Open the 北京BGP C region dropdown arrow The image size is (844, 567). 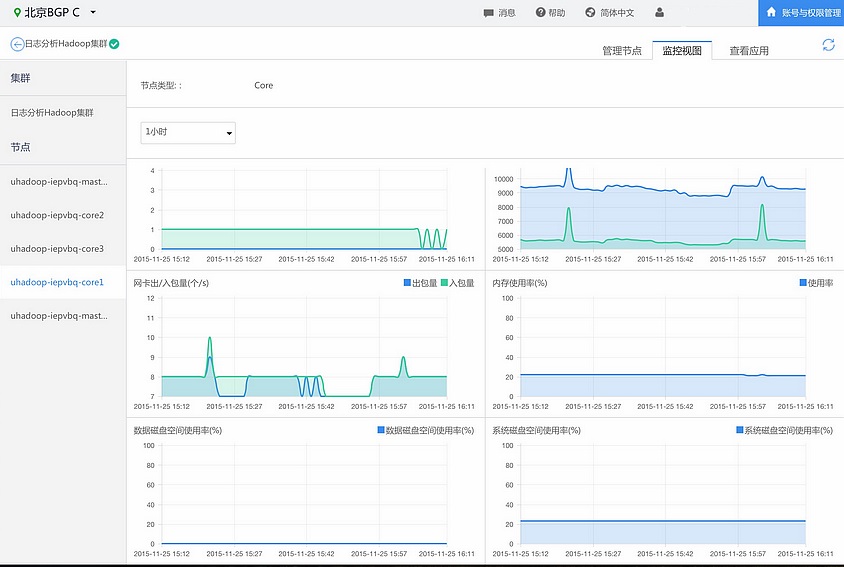pos(93,12)
